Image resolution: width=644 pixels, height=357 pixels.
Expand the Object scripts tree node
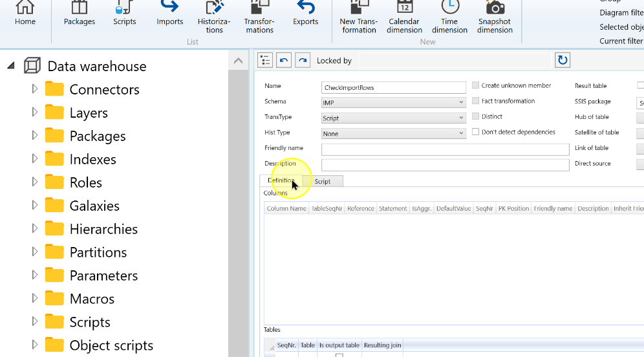coord(34,345)
